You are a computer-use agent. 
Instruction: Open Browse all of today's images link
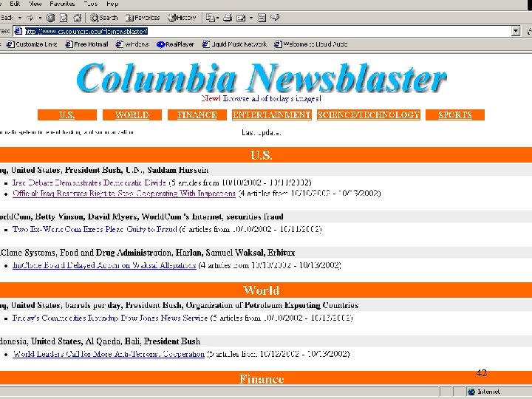coord(271,99)
